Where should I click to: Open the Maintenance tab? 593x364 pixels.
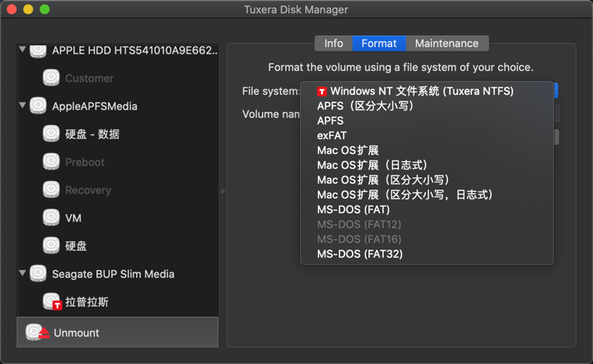click(x=447, y=44)
